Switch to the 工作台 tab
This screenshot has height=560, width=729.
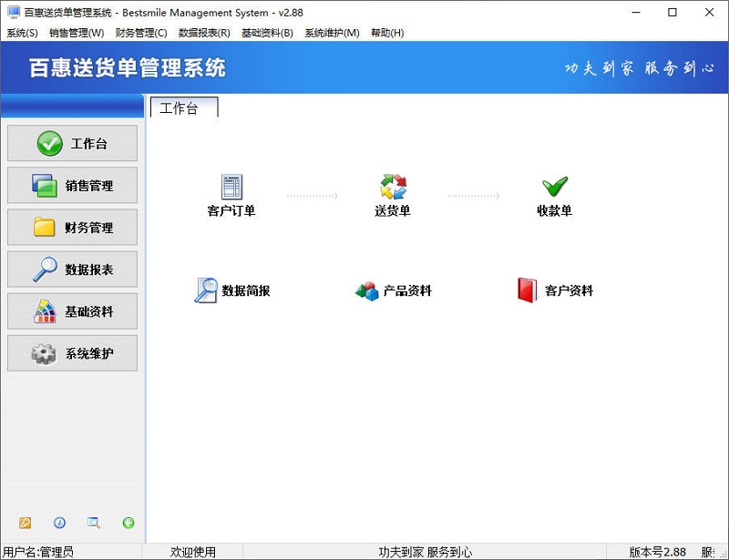[x=181, y=106]
